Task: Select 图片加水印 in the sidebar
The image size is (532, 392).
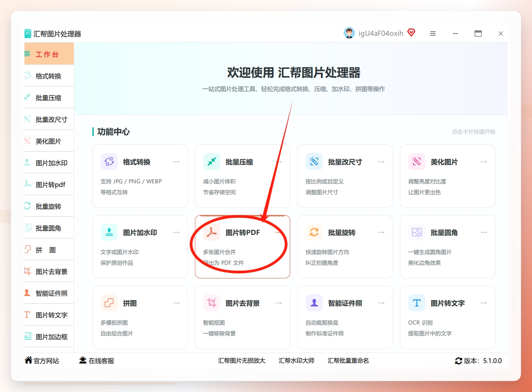Action: pyautogui.click(x=49, y=163)
